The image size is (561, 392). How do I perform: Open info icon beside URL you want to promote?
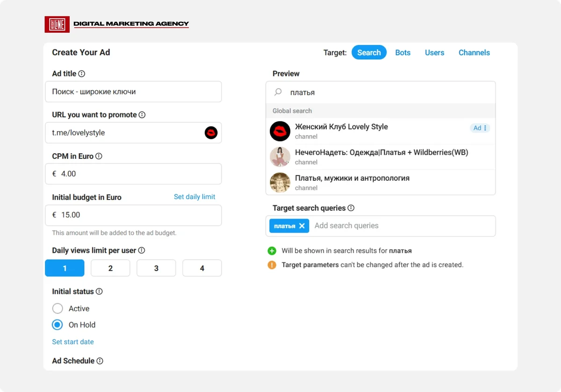point(142,115)
